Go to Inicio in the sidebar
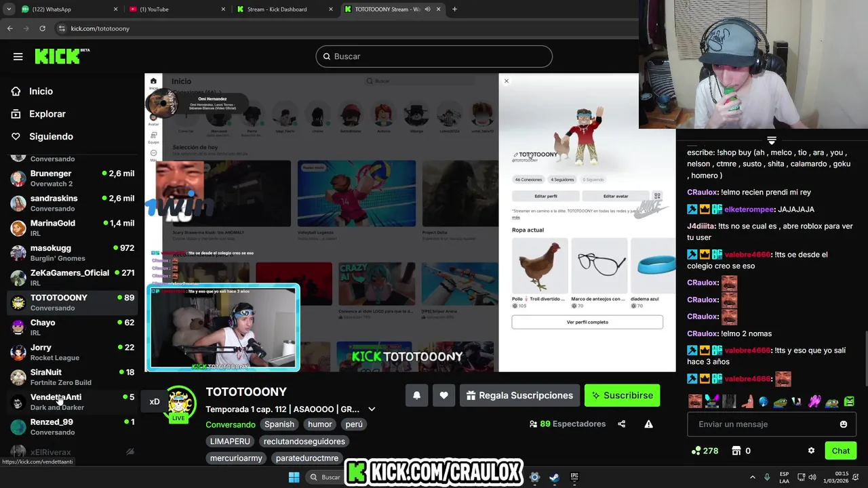This screenshot has height=488, width=868. (41, 91)
